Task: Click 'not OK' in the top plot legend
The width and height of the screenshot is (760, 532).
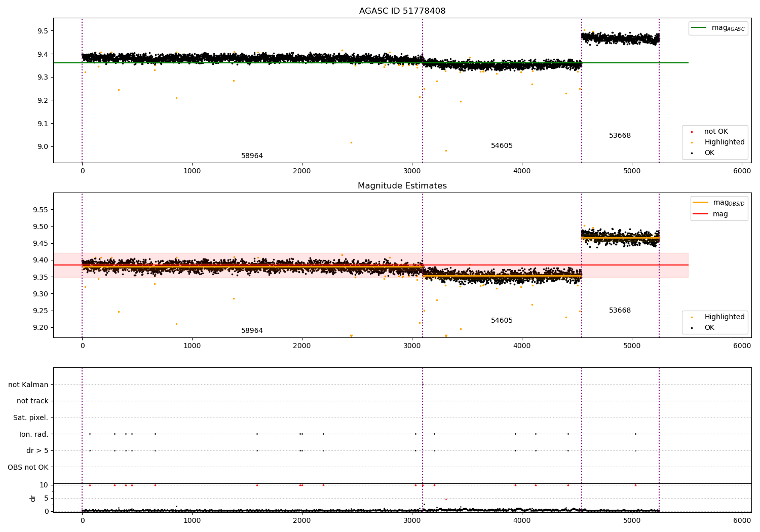Action: 715,132
